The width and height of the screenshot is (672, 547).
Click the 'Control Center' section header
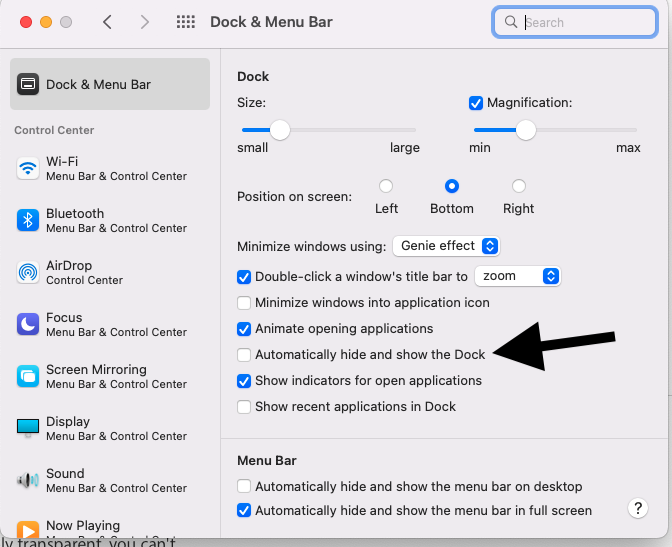54,130
